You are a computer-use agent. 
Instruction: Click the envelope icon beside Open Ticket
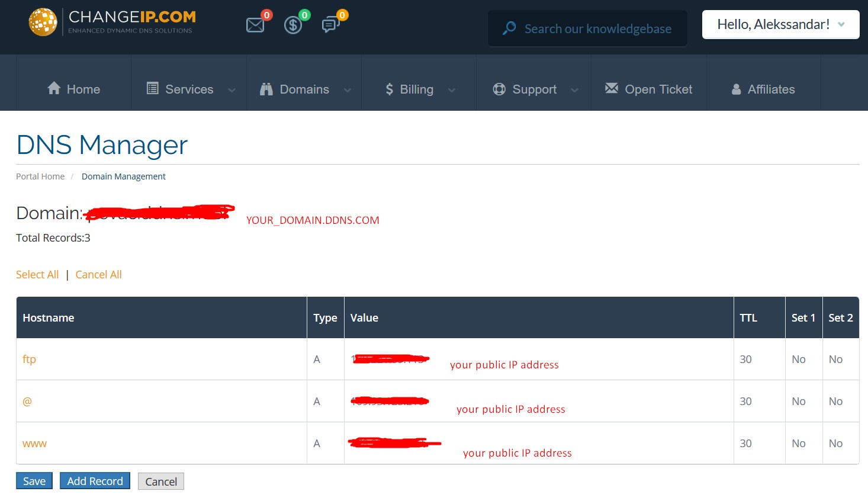coord(610,88)
